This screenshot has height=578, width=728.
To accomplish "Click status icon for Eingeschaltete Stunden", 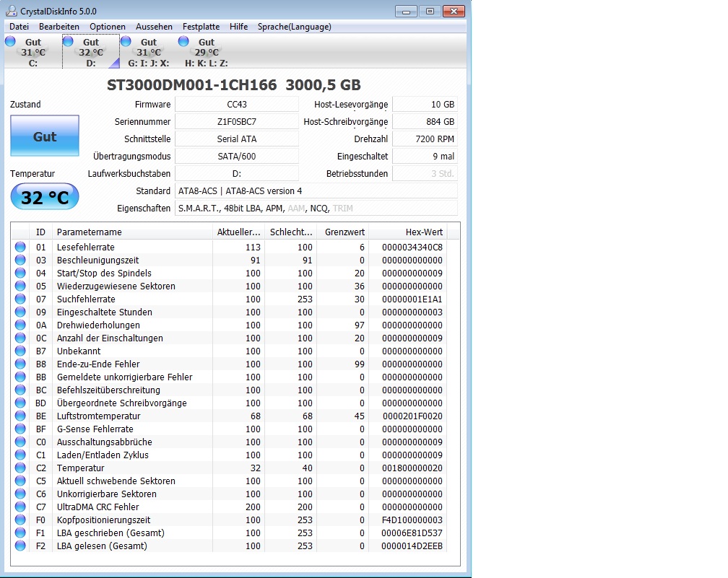I will click(x=20, y=312).
